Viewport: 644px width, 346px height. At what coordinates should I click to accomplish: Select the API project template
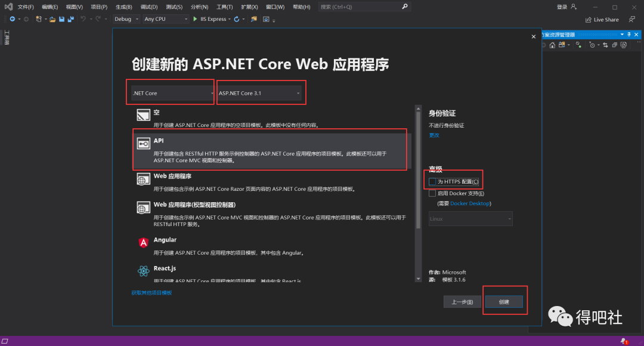tap(271, 151)
